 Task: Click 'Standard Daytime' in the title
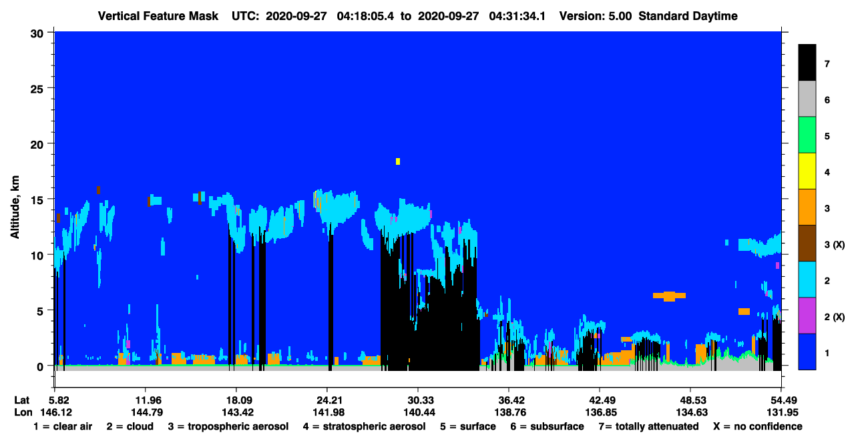pyautogui.click(x=688, y=16)
